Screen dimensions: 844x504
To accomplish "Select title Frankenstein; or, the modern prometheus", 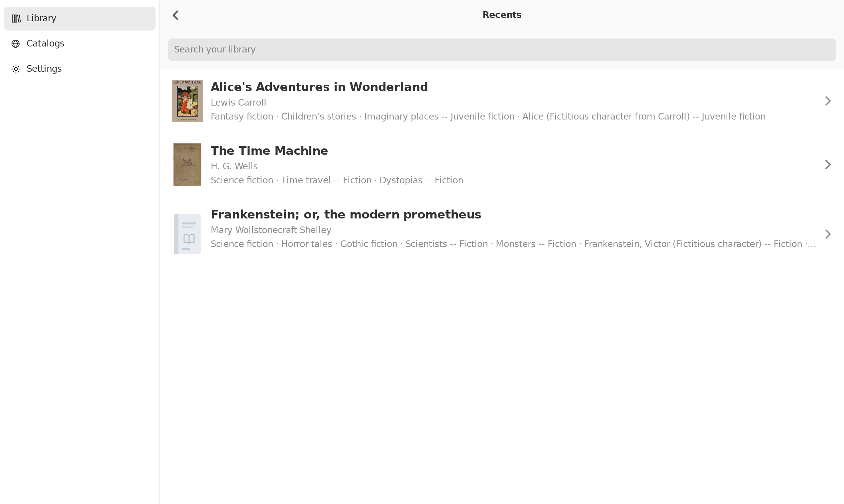I will pyautogui.click(x=346, y=214).
